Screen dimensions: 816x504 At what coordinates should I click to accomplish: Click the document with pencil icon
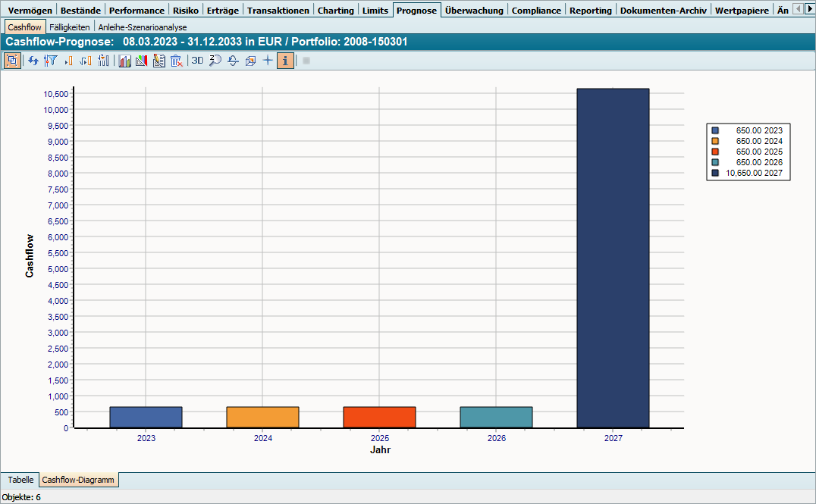click(158, 61)
